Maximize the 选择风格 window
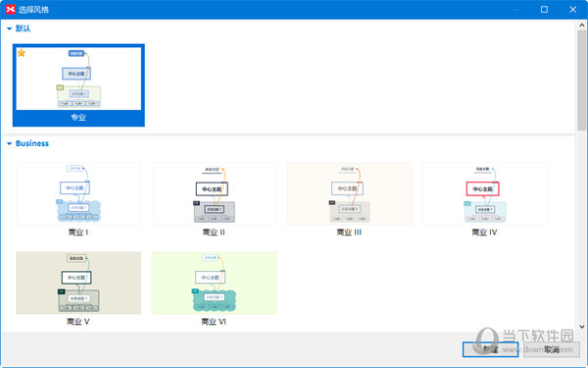Image resolution: width=588 pixels, height=368 pixels. (544, 10)
